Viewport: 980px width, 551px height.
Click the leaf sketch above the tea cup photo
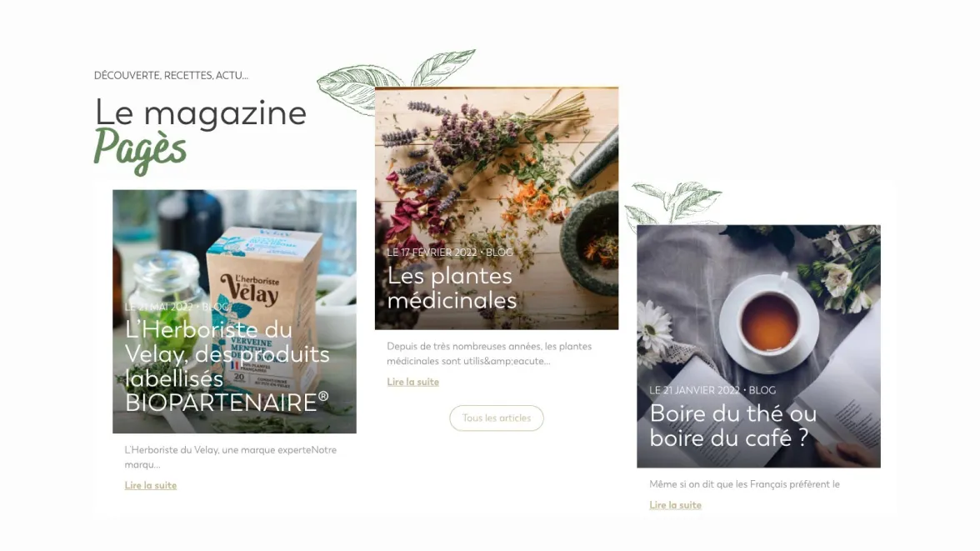[673, 203]
